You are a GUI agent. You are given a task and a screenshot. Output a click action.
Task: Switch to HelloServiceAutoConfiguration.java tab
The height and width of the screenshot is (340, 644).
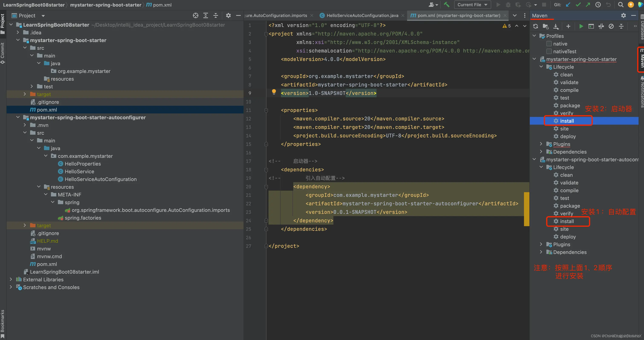pyautogui.click(x=362, y=16)
